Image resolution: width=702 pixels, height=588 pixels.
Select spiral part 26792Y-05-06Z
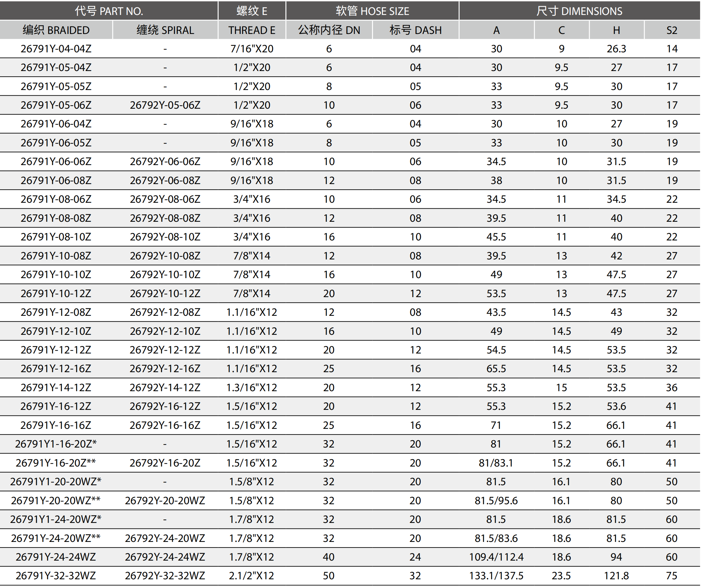click(x=165, y=105)
